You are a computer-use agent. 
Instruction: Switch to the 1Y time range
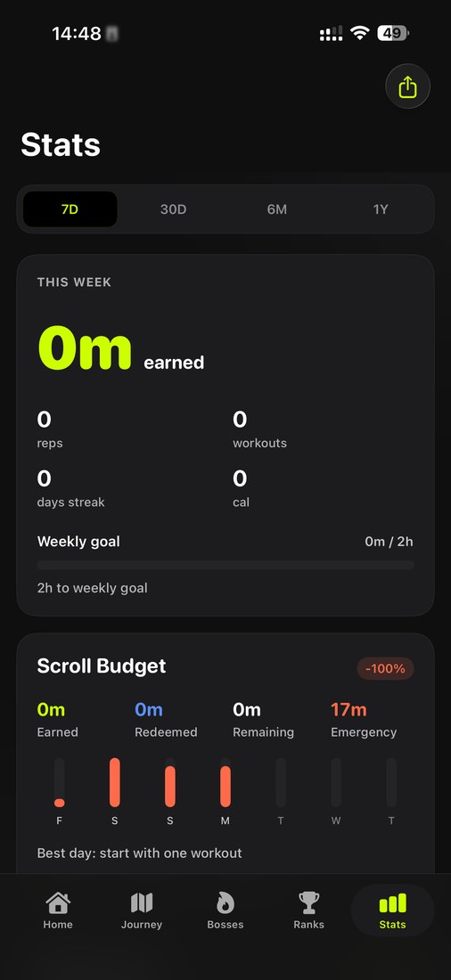pyautogui.click(x=381, y=209)
